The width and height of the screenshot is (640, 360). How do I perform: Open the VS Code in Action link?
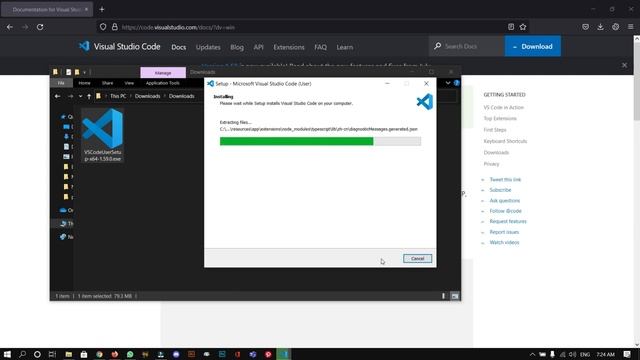tap(503, 107)
